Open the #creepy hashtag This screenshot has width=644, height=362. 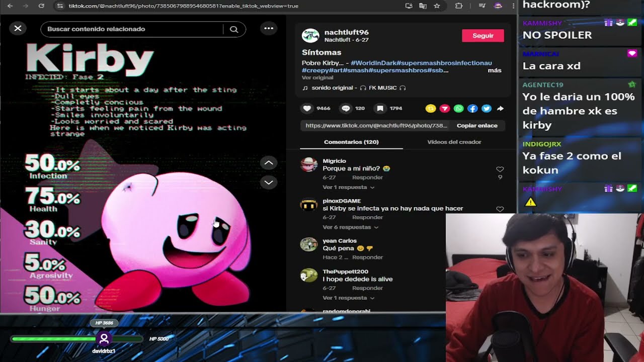(x=315, y=70)
